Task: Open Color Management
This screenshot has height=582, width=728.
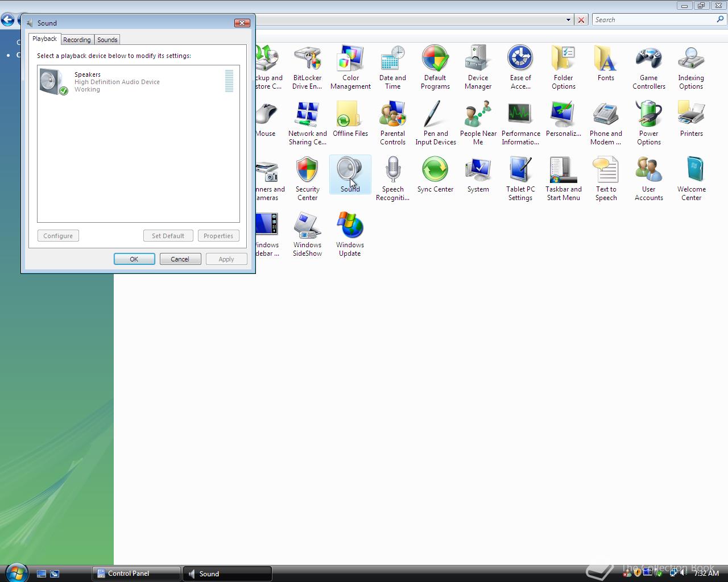Action: point(350,68)
